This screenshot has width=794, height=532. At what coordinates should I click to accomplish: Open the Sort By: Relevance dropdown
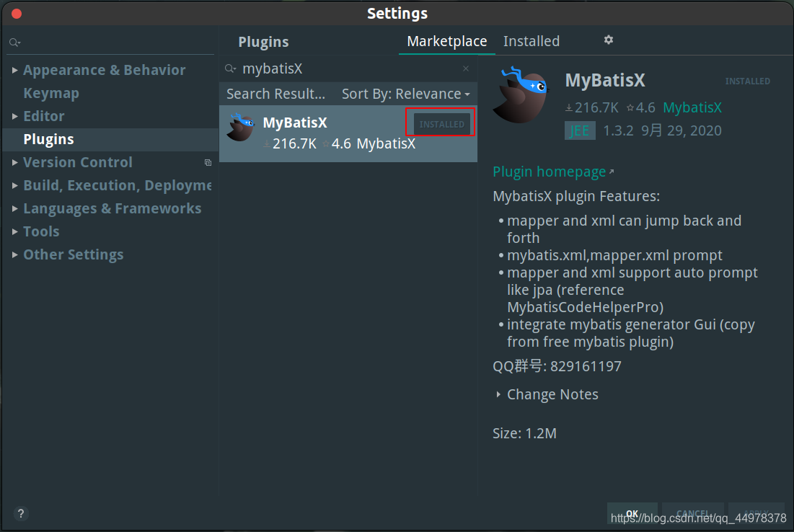(x=405, y=94)
